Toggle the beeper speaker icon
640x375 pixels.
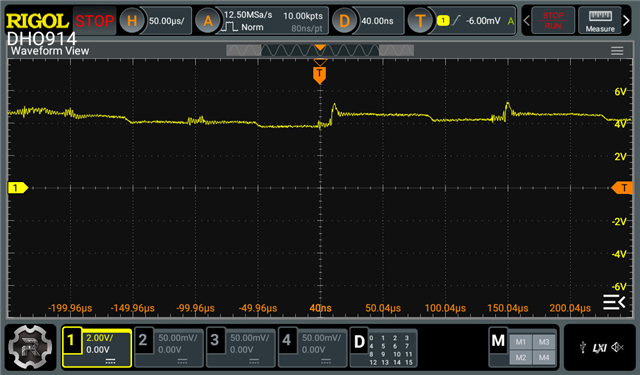point(618,347)
